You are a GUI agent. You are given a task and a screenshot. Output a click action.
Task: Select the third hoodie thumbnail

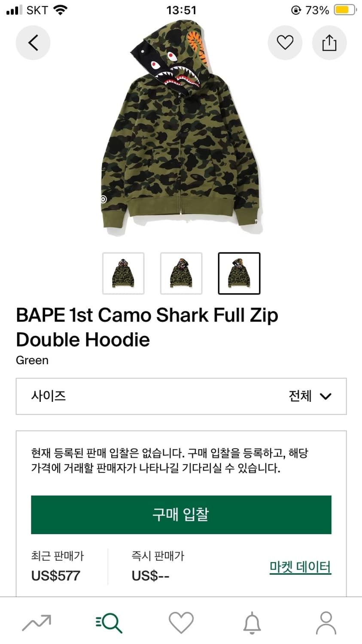pyautogui.click(x=239, y=273)
